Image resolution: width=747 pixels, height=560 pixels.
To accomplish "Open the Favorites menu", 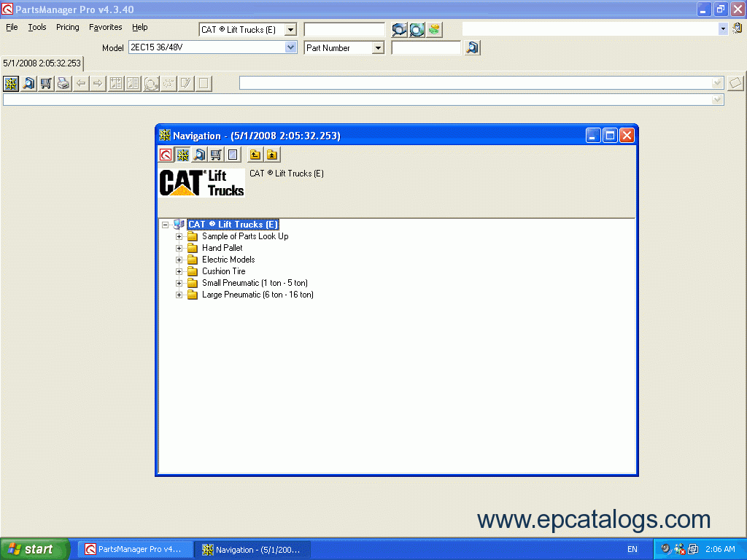I will tap(105, 27).
